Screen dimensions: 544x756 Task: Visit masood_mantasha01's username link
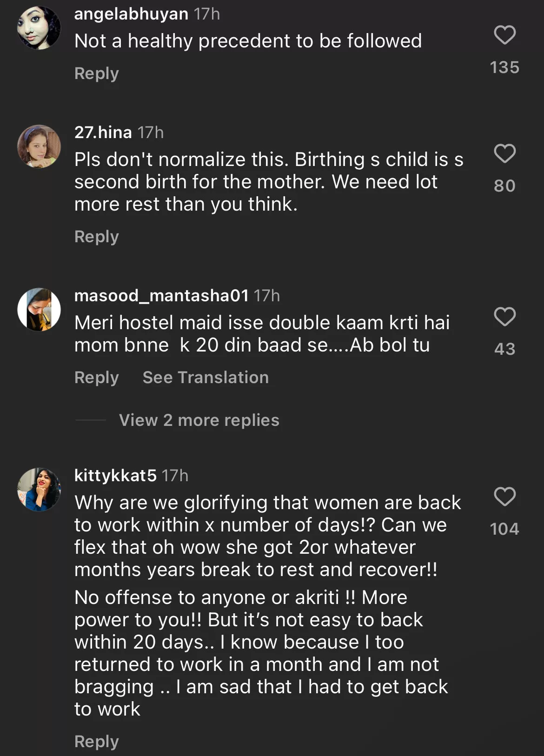click(x=161, y=296)
